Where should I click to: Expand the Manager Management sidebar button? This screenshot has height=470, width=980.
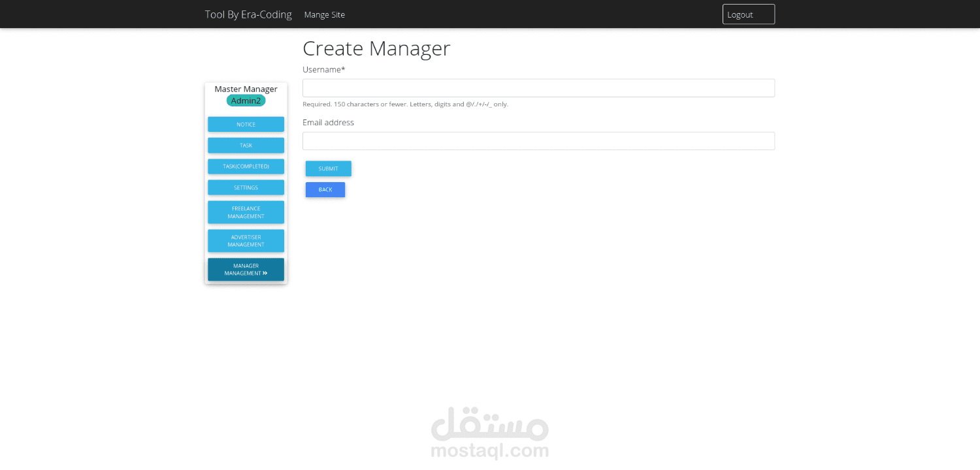coord(246,270)
